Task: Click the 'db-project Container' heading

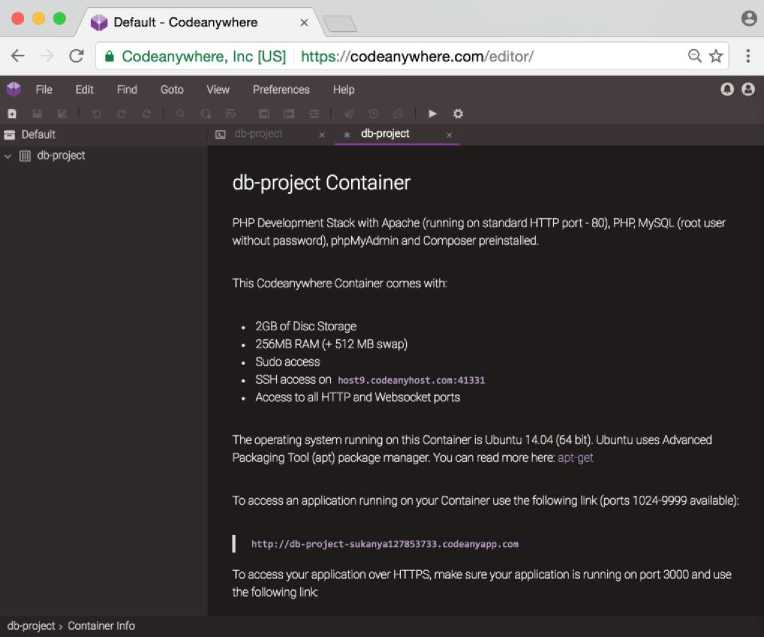Action: pyautogui.click(x=321, y=183)
